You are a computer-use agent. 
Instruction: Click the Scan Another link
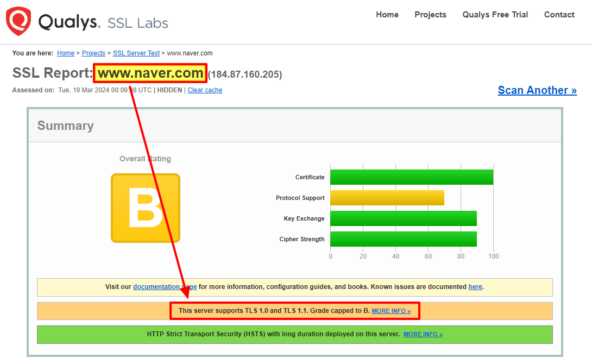(537, 90)
